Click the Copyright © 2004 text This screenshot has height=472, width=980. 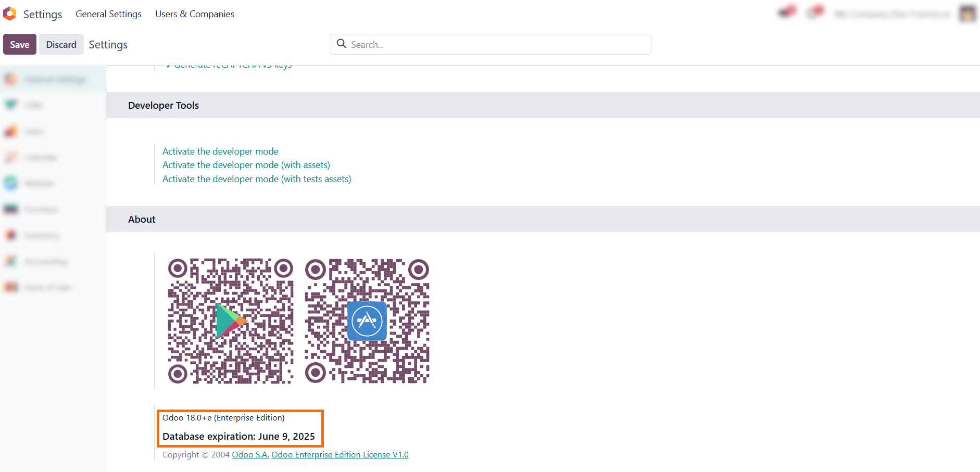point(196,455)
